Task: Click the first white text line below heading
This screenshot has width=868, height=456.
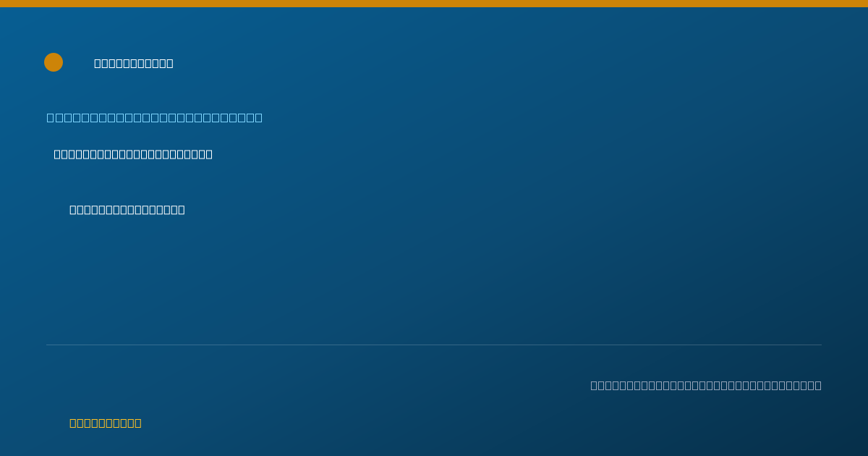Action: click(133, 154)
